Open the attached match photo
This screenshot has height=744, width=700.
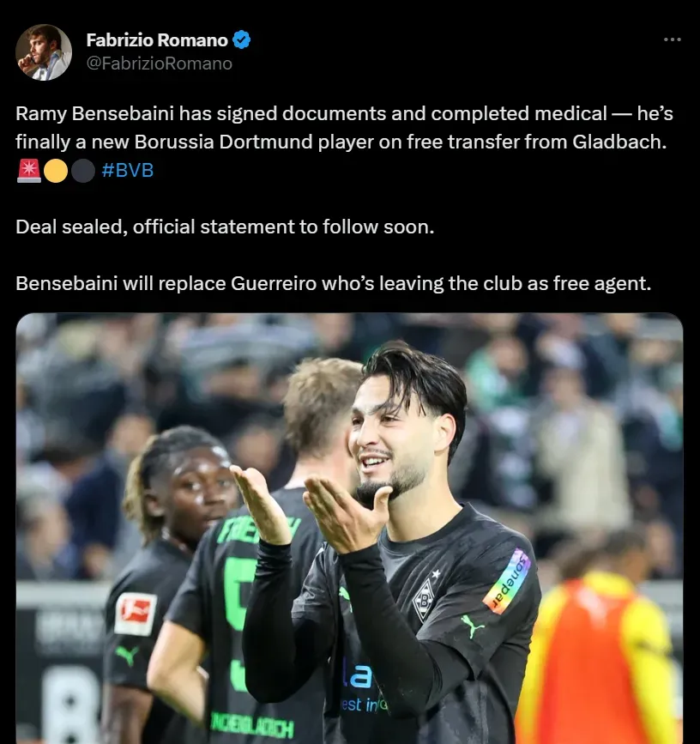point(349,528)
